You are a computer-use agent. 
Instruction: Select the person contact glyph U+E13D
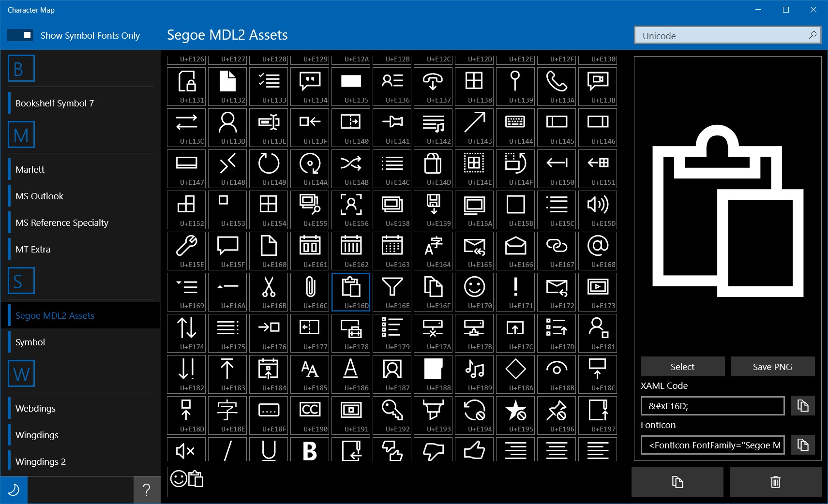tap(227, 127)
